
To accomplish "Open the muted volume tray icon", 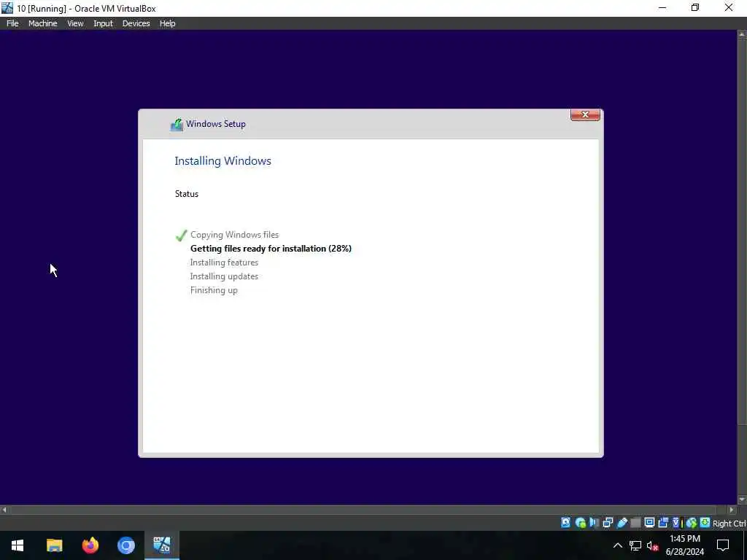I will pyautogui.click(x=652, y=545).
